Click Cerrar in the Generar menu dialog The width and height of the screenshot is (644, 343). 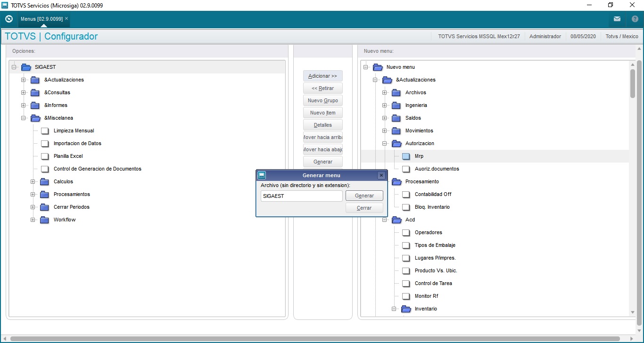[x=364, y=208]
